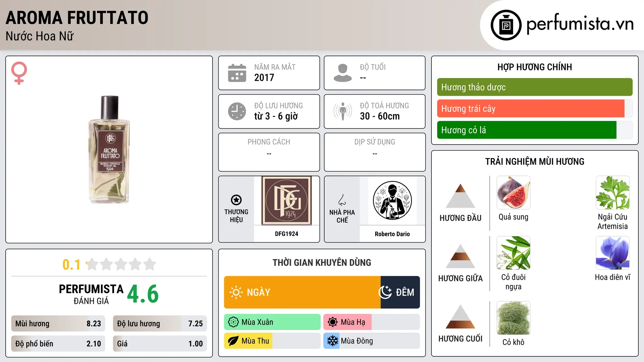
Task: Click the Đêm nighttime segment
Action: coord(400,292)
